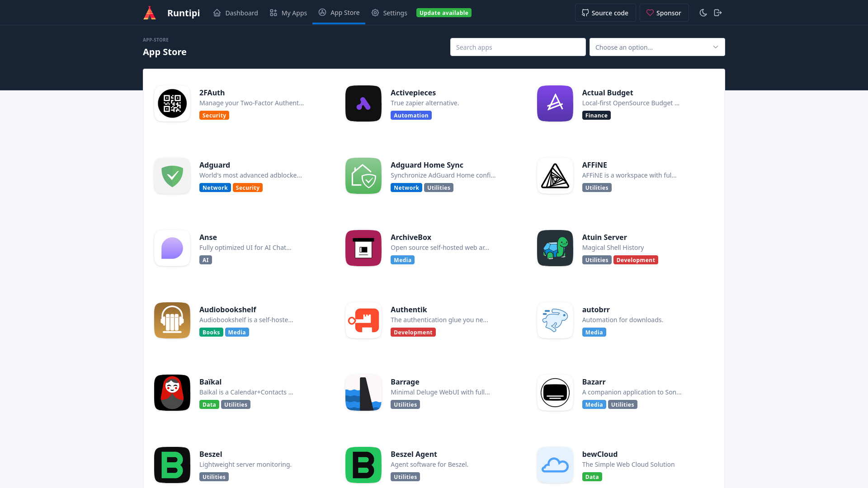Click the Update available badge
The image size is (868, 488).
443,13
